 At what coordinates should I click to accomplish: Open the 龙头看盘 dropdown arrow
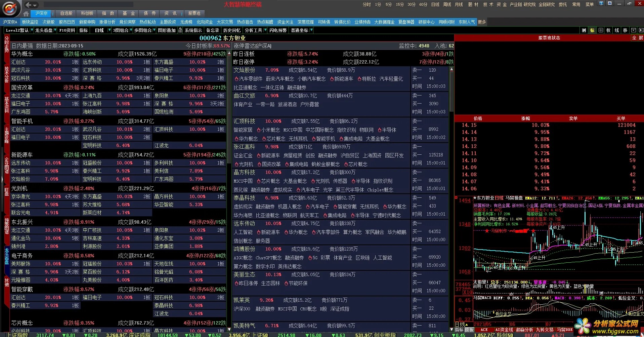point(55,30)
